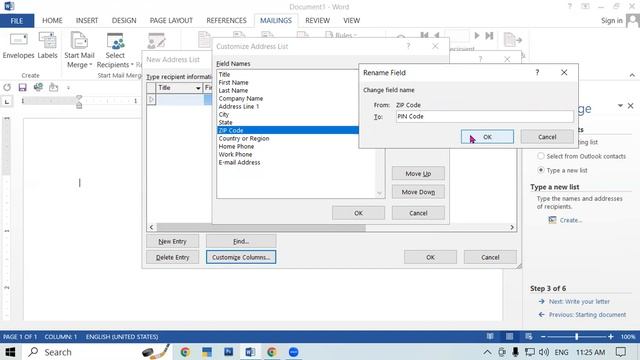The image size is (640, 360).
Task: Open the Windows Start menu
Action: (x=9, y=352)
